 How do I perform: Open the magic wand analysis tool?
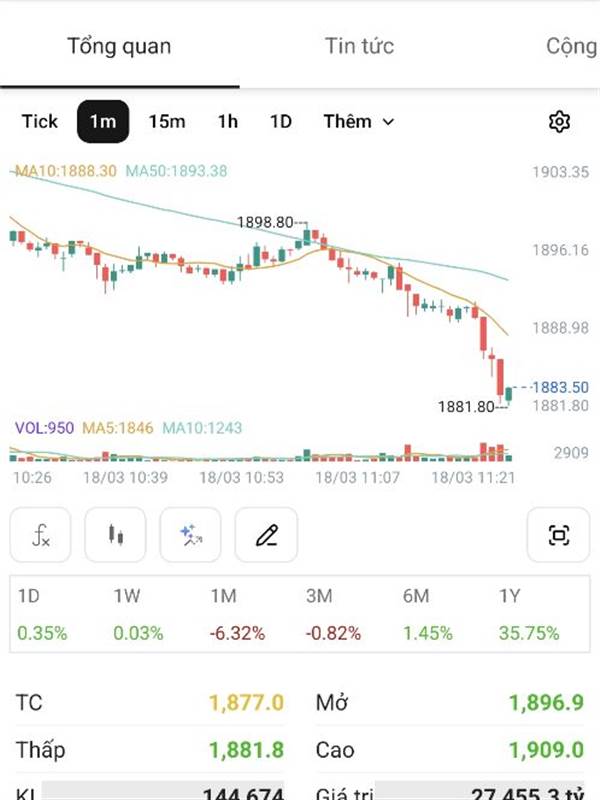point(191,535)
